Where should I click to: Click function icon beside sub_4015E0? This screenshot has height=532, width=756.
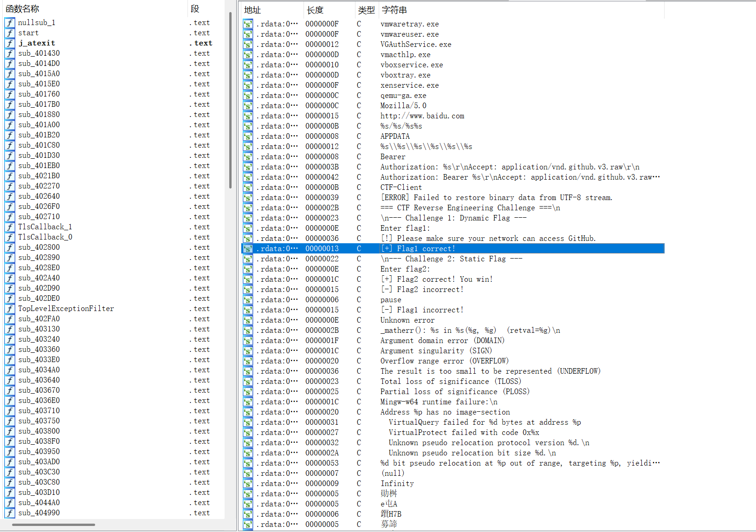[x=10, y=84]
